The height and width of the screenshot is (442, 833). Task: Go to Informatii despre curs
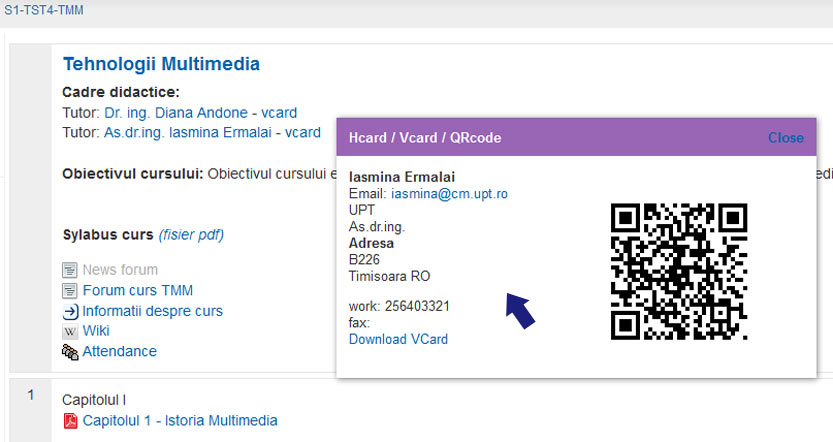point(152,311)
